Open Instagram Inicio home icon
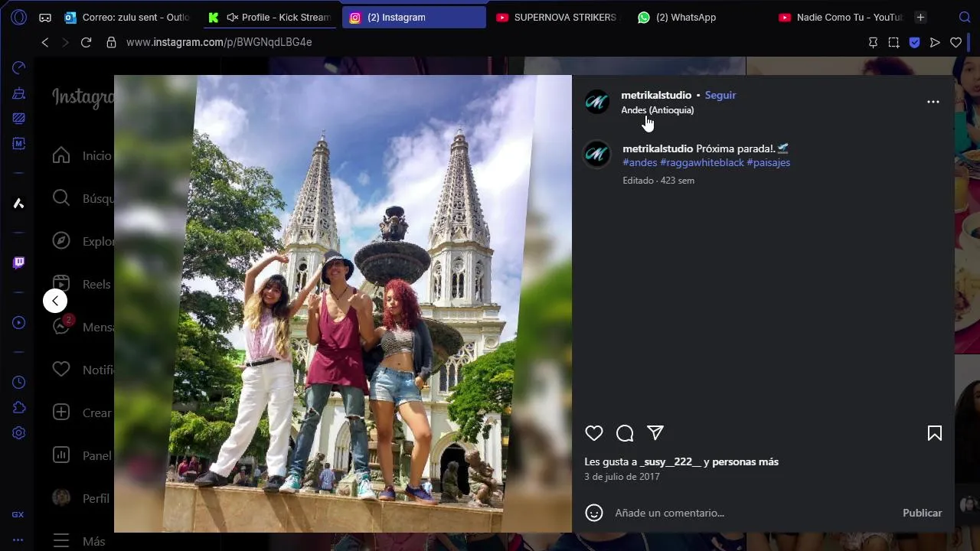Image resolution: width=980 pixels, height=551 pixels. [61, 155]
